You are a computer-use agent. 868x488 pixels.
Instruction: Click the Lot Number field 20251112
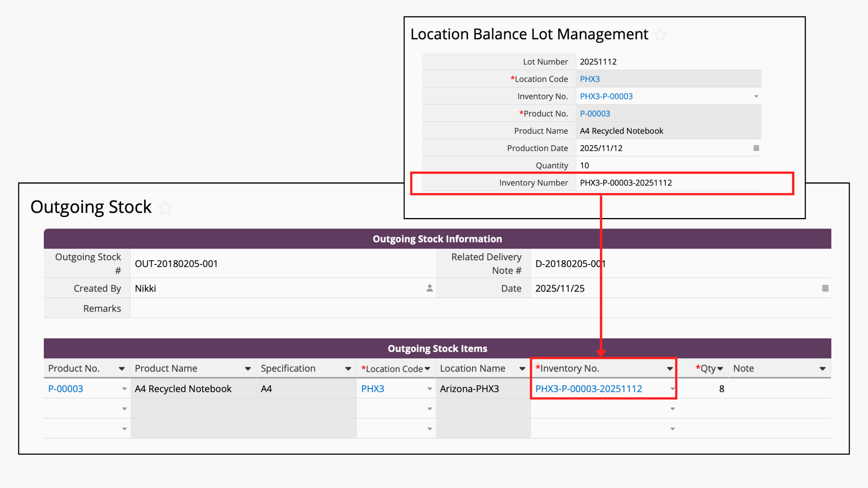pos(598,62)
